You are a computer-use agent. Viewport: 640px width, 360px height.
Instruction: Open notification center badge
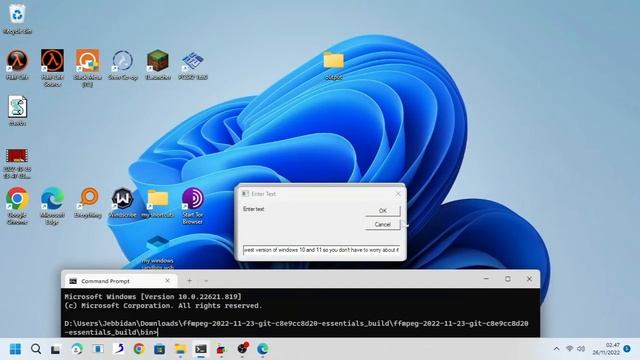627,349
